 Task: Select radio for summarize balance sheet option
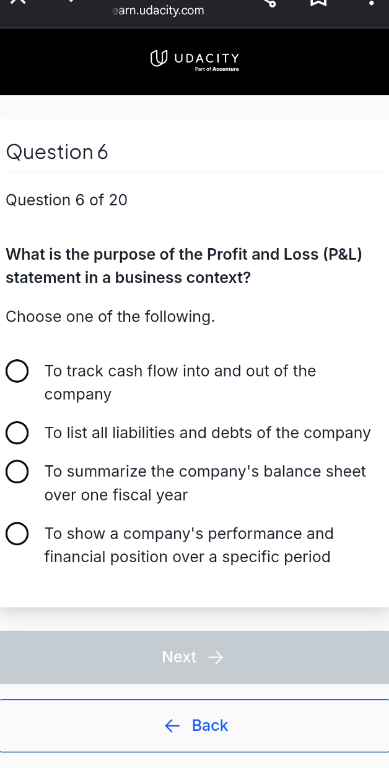pyautogui.click(x=17, y=472)
